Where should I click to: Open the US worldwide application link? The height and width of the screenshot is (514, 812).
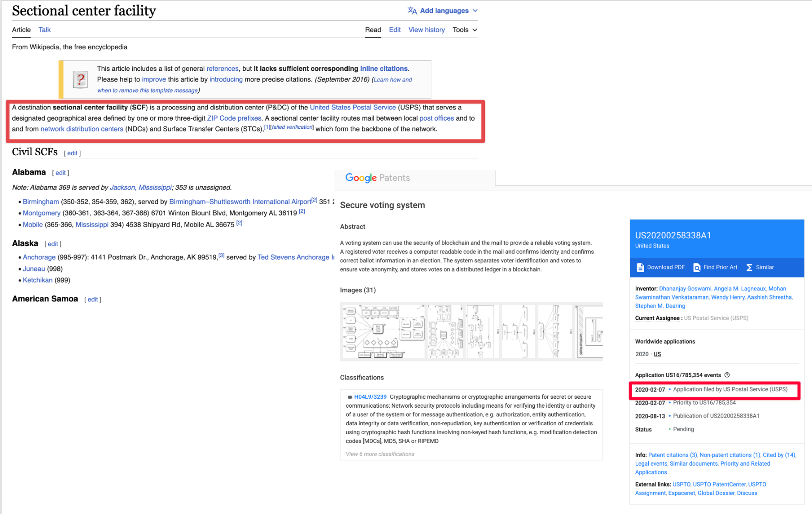pos(657,354)
